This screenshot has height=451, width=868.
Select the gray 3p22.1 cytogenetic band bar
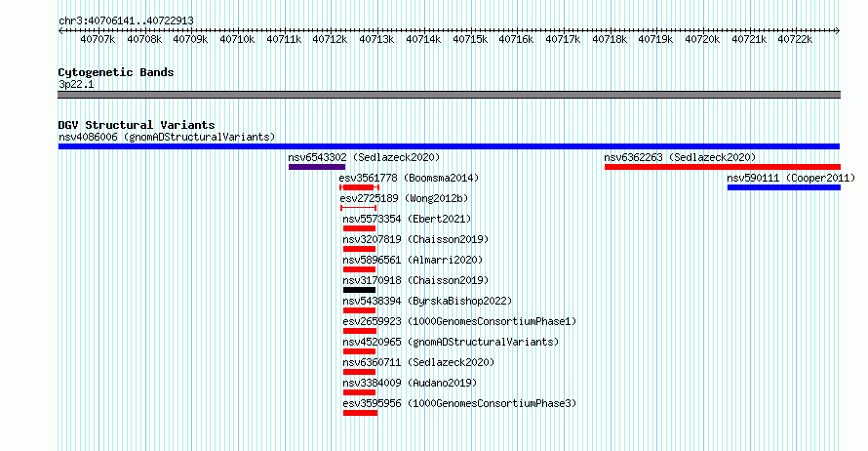449,95
